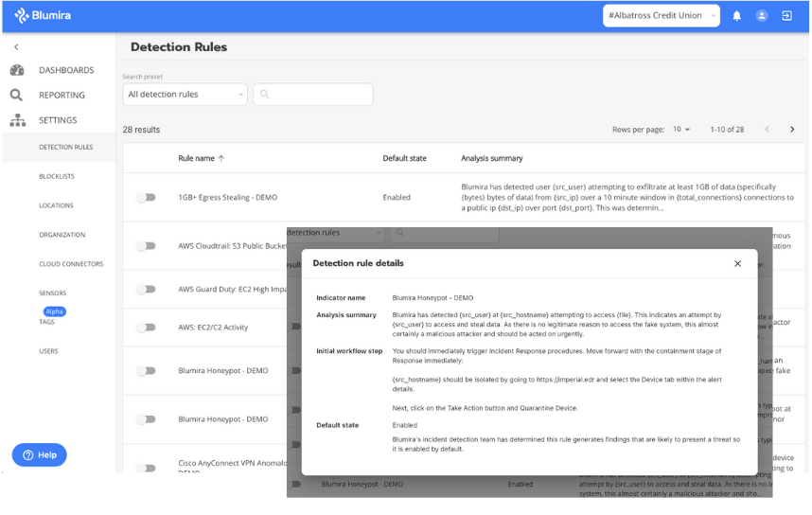
Task: Go to previous page of results
Action: pyautogui.click(x=767, y=130)
